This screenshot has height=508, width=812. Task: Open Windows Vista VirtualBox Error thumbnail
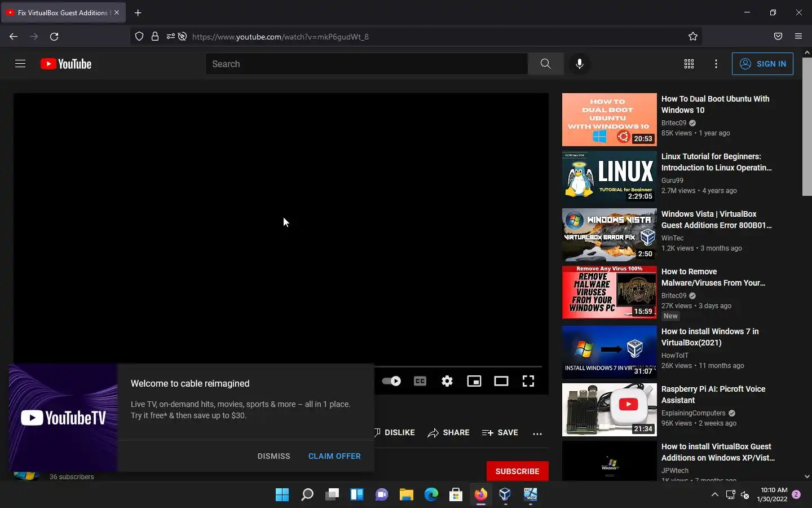coord(610,235)
